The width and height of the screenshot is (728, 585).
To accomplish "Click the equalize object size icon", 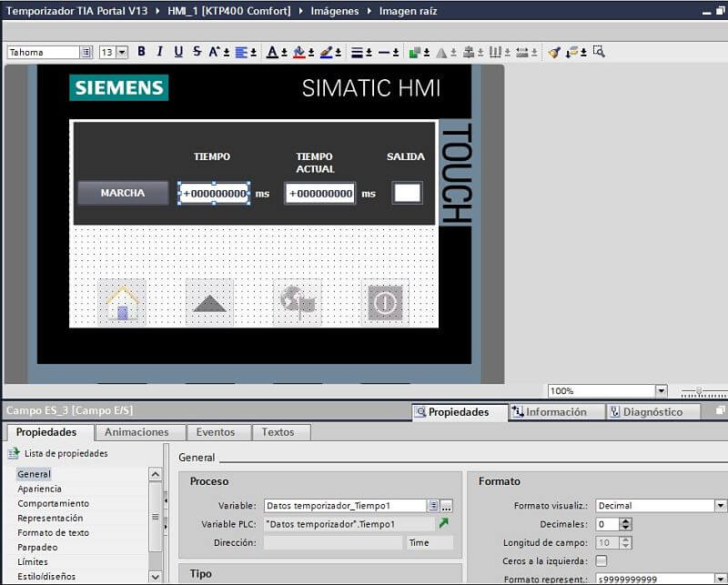I will click(522, 53).
